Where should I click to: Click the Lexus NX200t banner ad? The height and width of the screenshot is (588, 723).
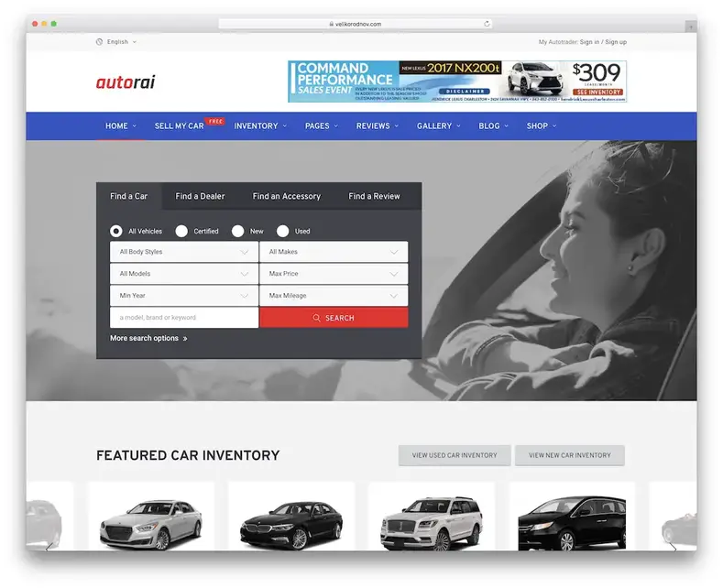click(457, 82)
